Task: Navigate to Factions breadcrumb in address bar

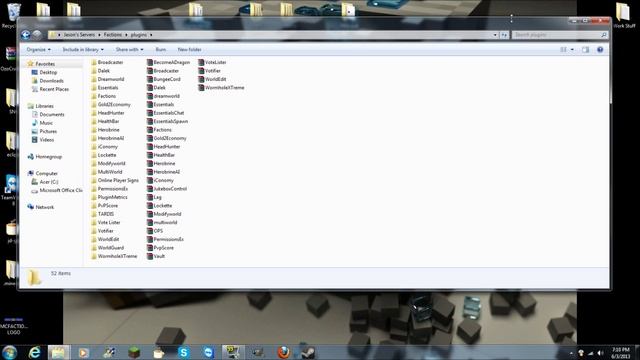Action: [x=113, y=35]
